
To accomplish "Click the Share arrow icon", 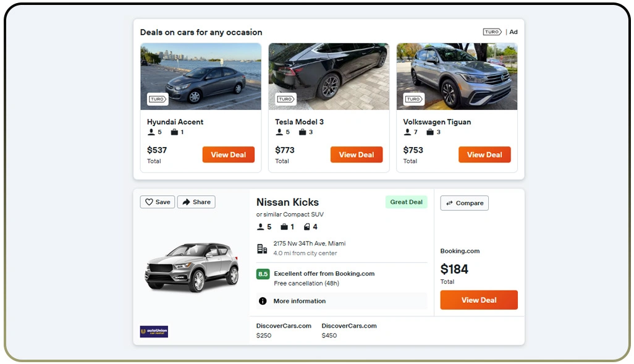I will 185,201.
